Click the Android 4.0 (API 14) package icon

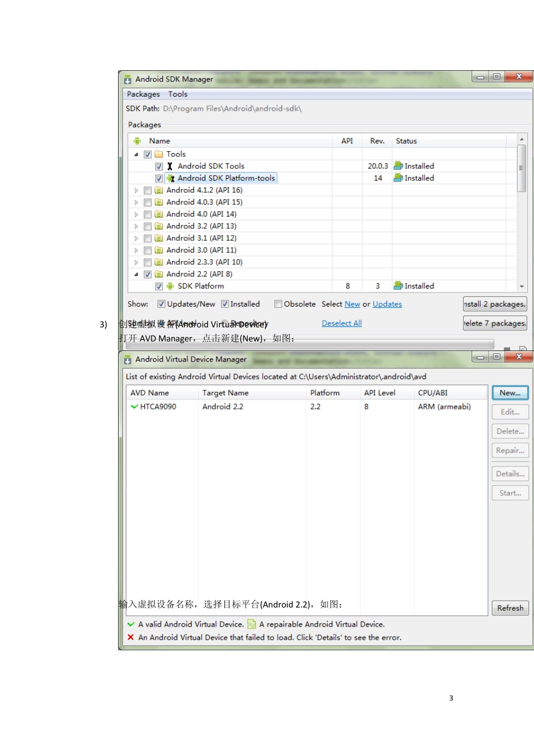(159, 214)
